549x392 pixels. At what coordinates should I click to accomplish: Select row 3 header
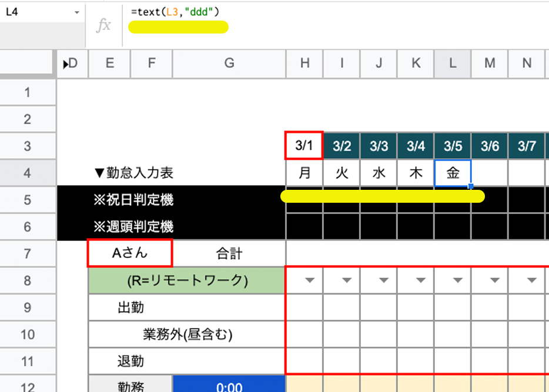[x=27, y=146]
